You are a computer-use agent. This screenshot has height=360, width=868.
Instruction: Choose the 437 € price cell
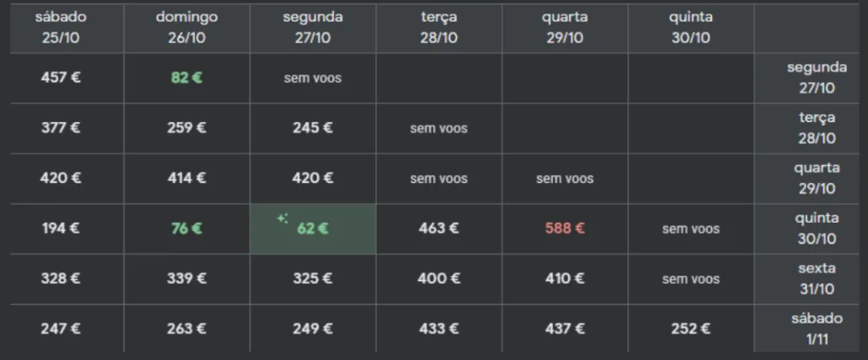coord(565,329)
